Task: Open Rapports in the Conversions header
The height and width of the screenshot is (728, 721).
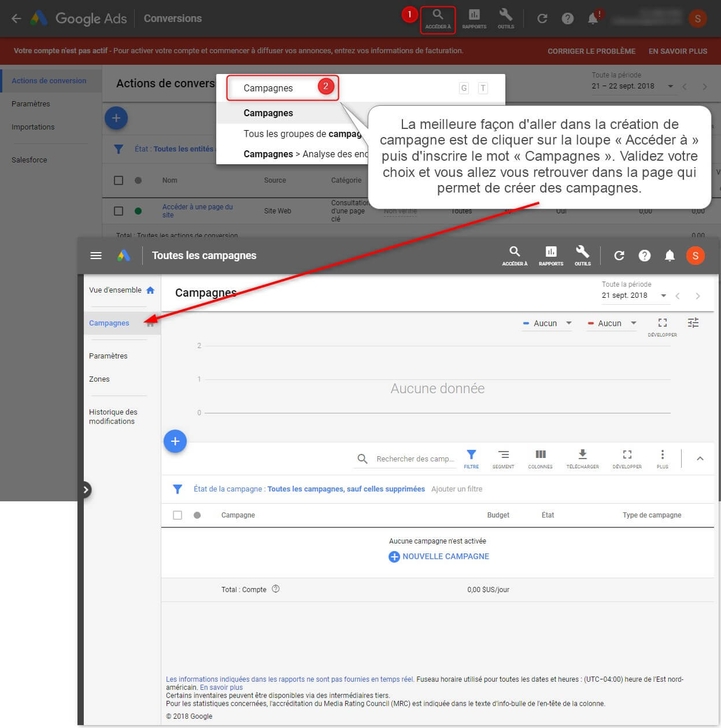Action: coord(474,19)
